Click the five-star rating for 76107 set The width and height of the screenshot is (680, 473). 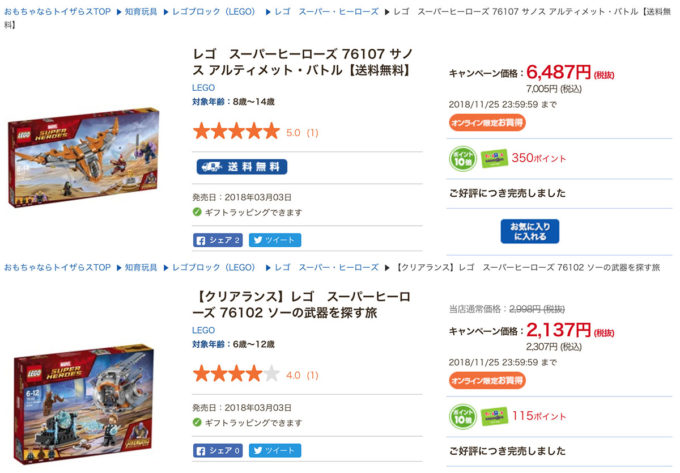coord(236,131)
